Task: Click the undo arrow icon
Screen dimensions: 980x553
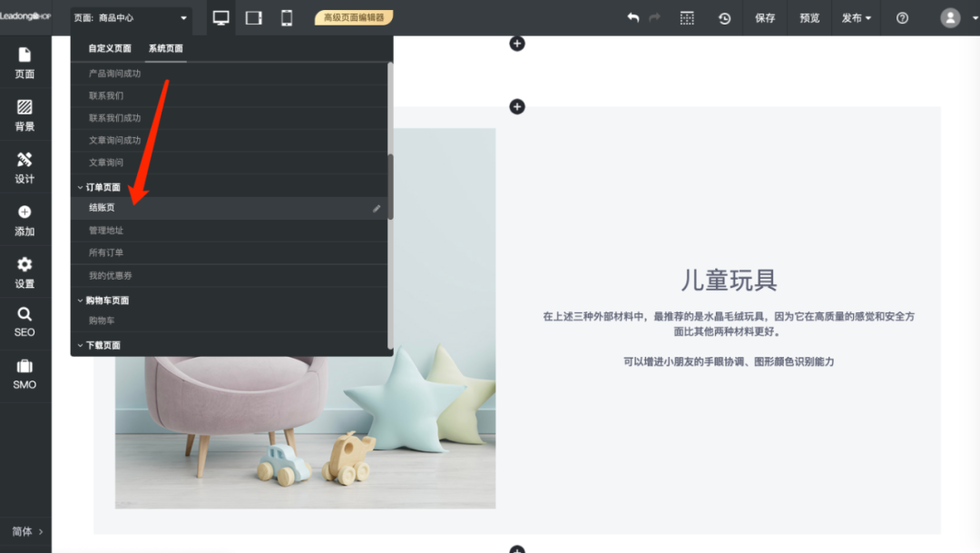Action: click(632, 17)
